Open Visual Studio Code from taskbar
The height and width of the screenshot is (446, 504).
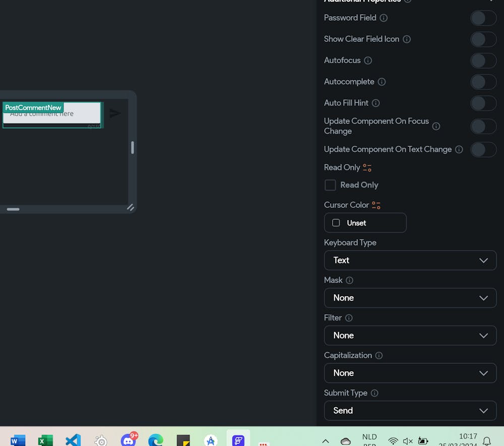pyautogui.click(x=73, y=440)
